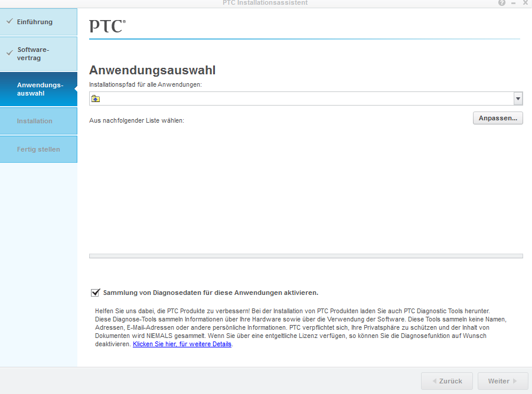Minimize the PTC Installationsassistent window
The width and height of the screenshot is (532, 394).
pyautogui.click(x=514, y=3)
